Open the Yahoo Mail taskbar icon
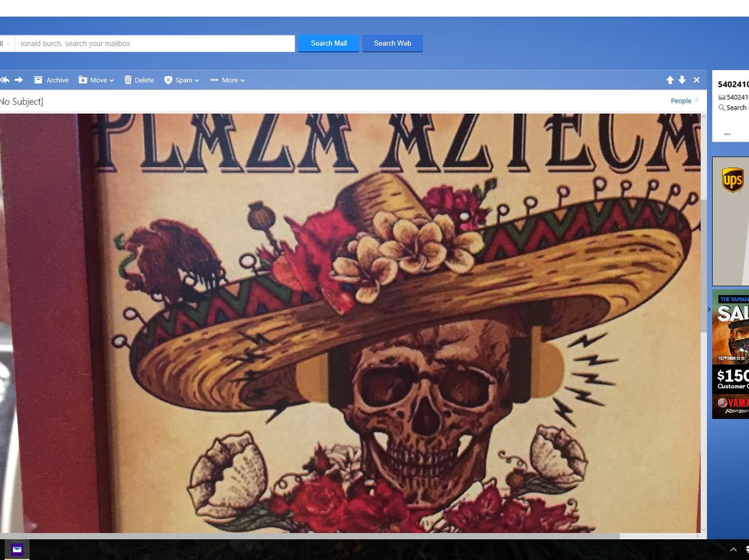Image resolution: width=749 pixels, height=560 pixels. 17,550
